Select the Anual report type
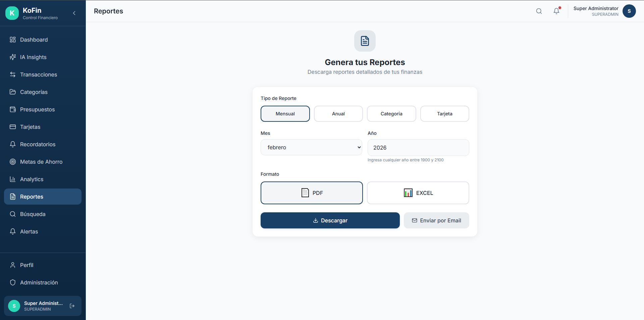Viewport: 644px width, 320px height. pyautogui.click(x=338, y=114)
